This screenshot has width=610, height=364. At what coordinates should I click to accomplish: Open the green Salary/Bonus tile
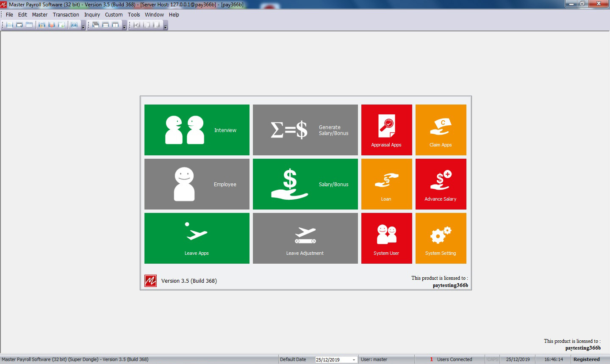point(305,184)
